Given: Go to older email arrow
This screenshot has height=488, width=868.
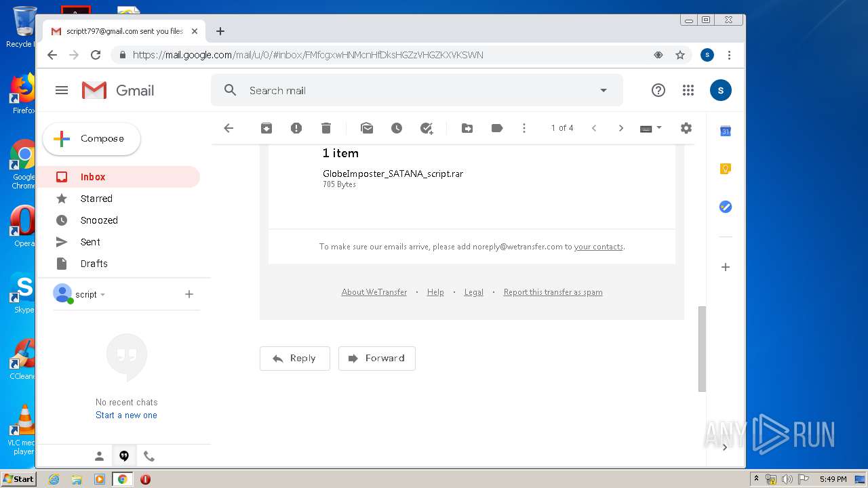Looking at the screenshot, I should tap(620, 128).
